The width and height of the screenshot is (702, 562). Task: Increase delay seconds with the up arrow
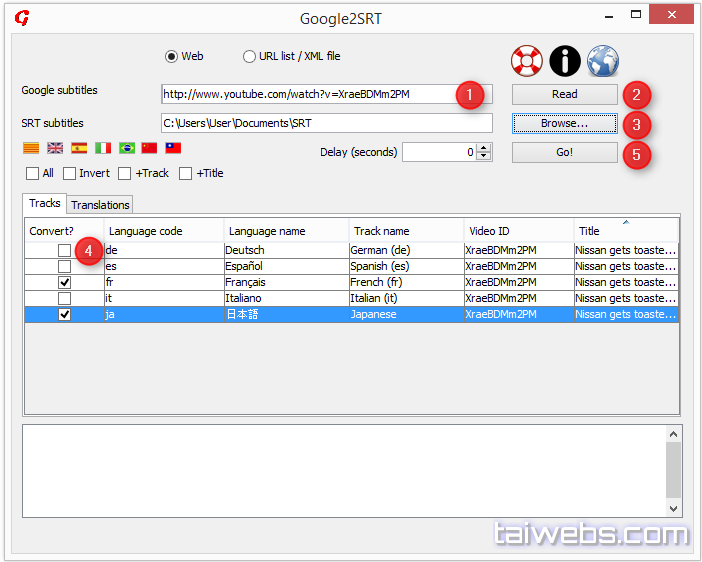click(x=485, y=148)
